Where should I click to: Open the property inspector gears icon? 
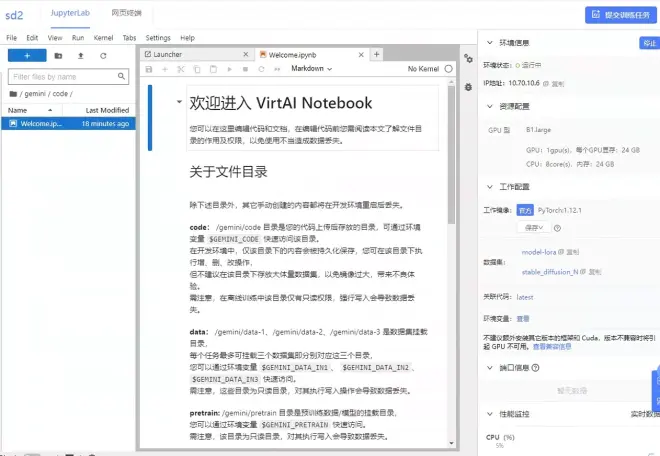pos(468,59)
